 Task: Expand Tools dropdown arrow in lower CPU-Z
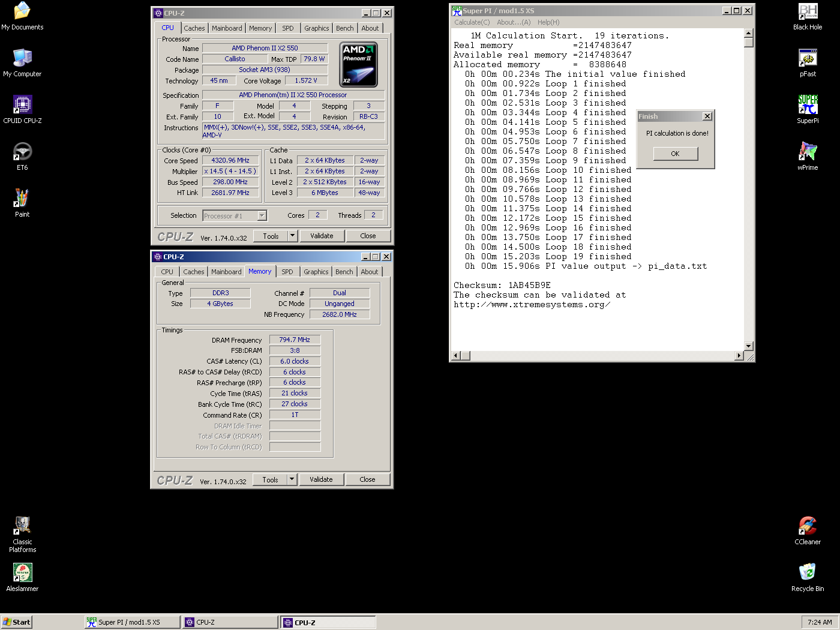(x=292, y=479)
